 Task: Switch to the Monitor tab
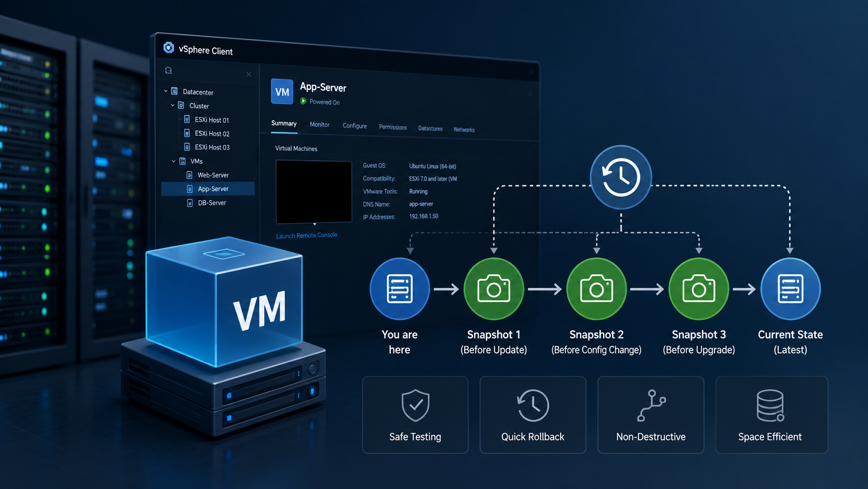[x=320, y=125]
